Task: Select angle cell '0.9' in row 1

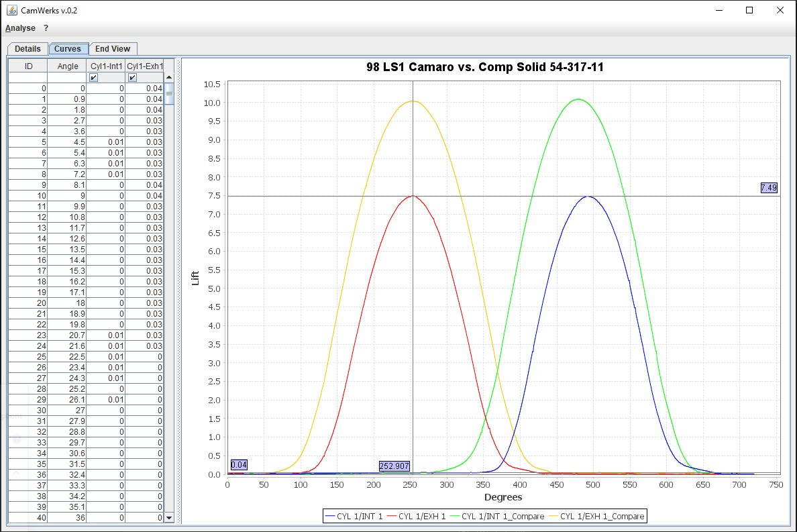Action: 67,99
